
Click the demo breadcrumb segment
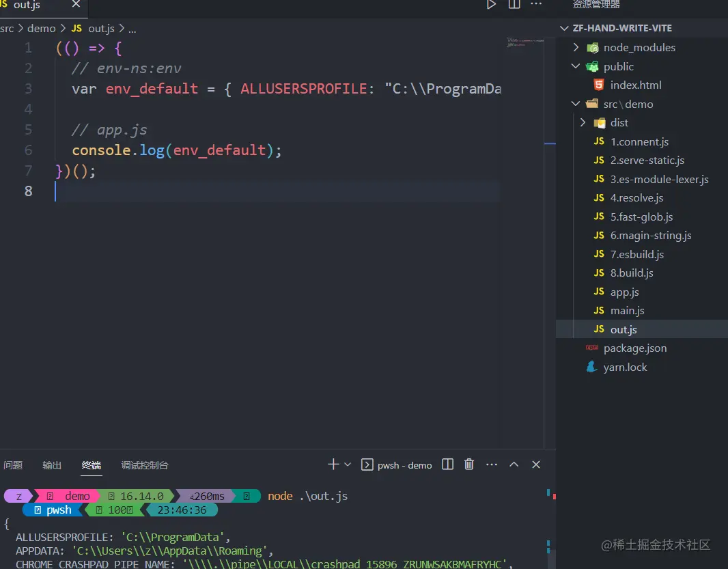pos(42,28)
